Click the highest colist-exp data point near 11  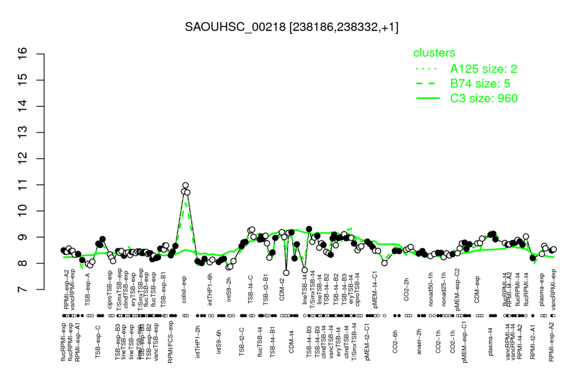pyautogui.click(x=185, y=185)
